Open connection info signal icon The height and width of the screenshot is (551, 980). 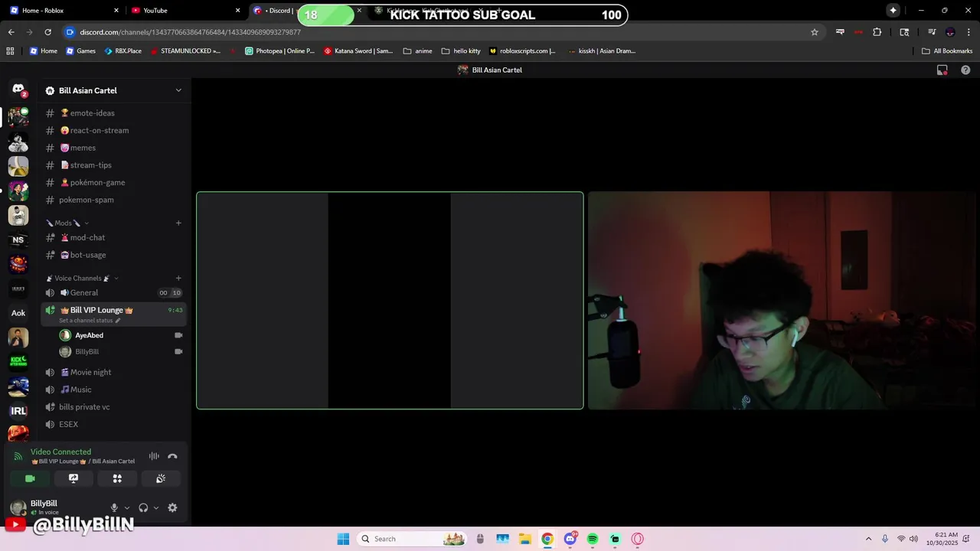(x=18, y=456)
